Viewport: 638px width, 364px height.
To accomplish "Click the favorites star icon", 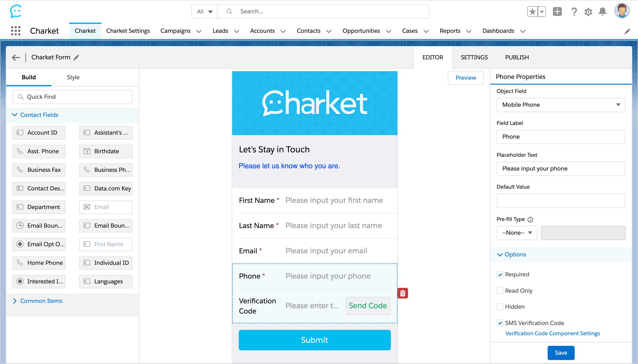I will click(x=532, y=12).
